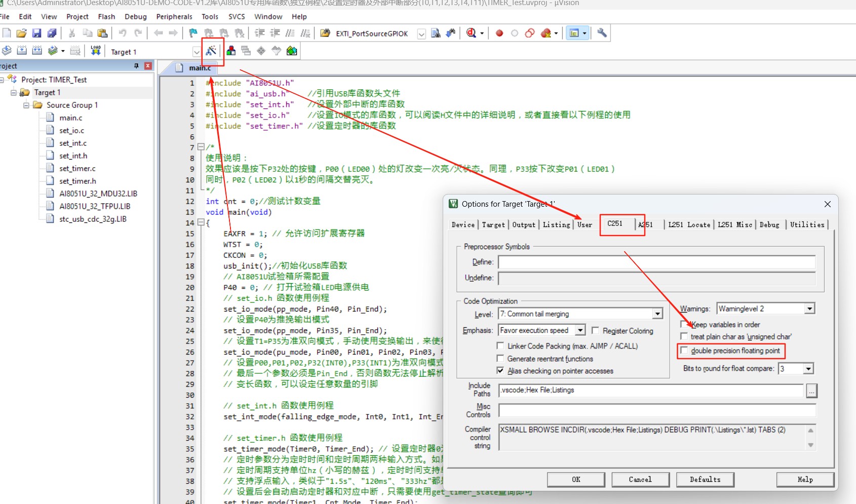Click the Build target icon
The image size is (856, 504).
click(22, 51)
